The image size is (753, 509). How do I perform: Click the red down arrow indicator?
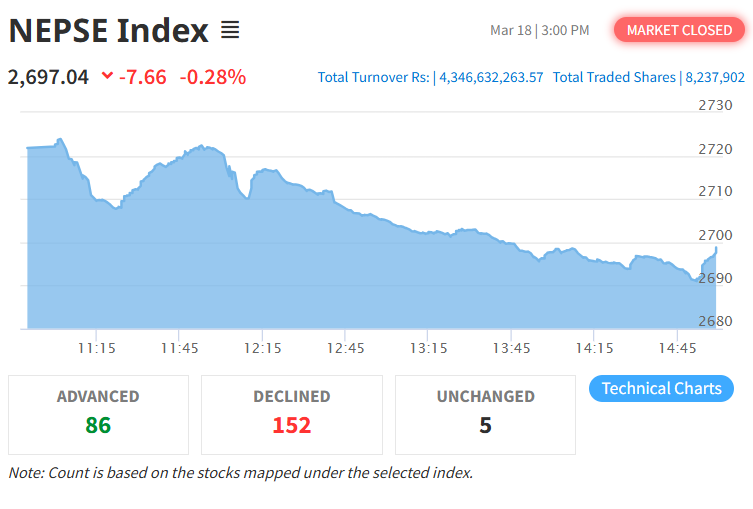coord(107,76)
